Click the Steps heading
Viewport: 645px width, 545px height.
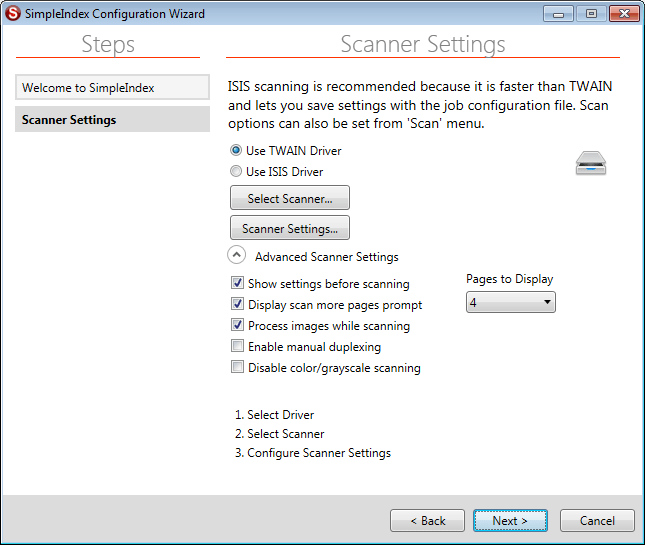108,44
